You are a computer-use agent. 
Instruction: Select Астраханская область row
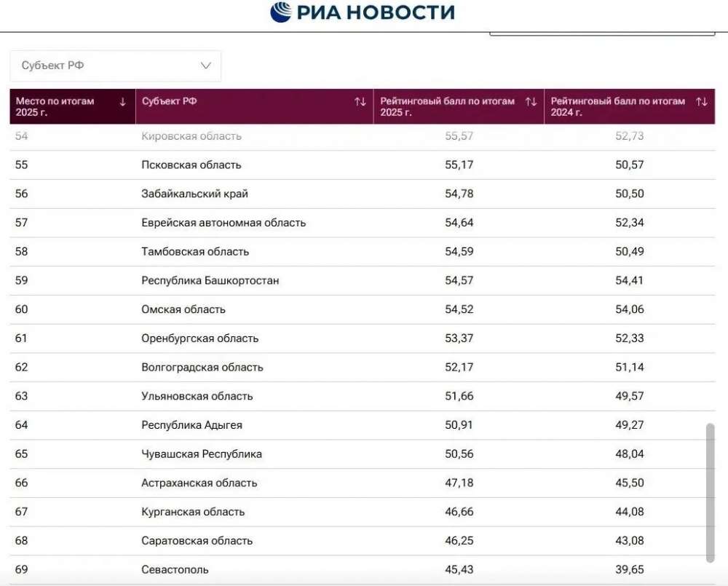(x=362, y=483)
